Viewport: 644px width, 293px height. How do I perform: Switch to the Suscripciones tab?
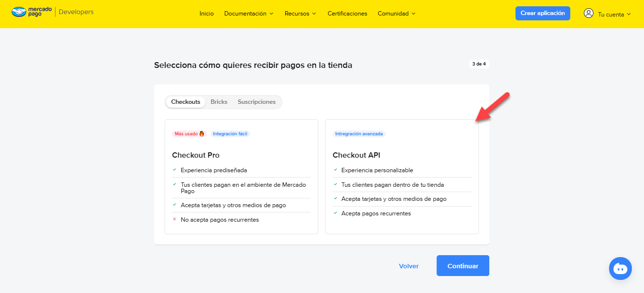[257, 102]
